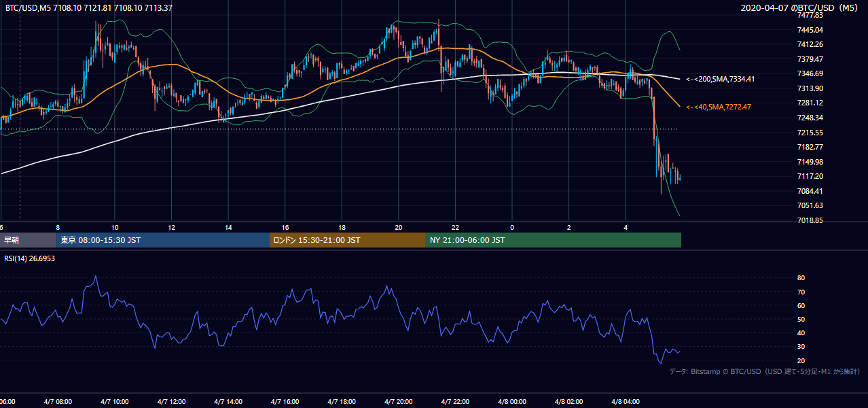Click the 4/7 14:00 date label
The image size is (868, 408).
(228, 401)
